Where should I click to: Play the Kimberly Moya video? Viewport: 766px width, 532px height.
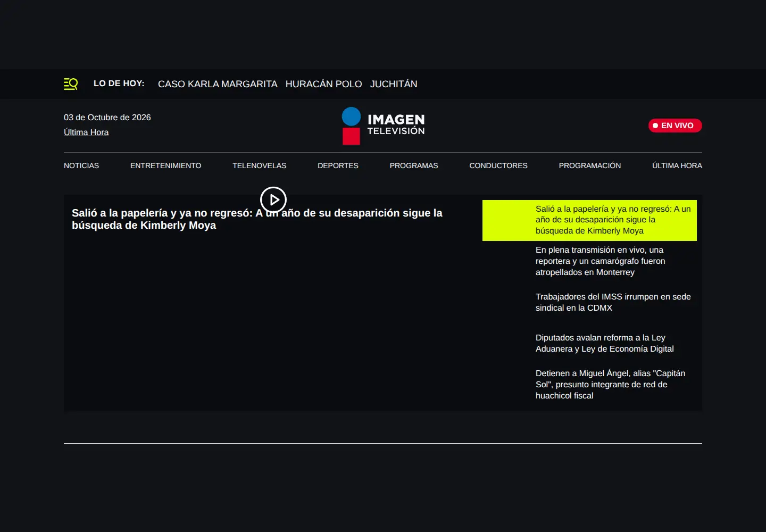pyautogui.click(x=273, y=200)
